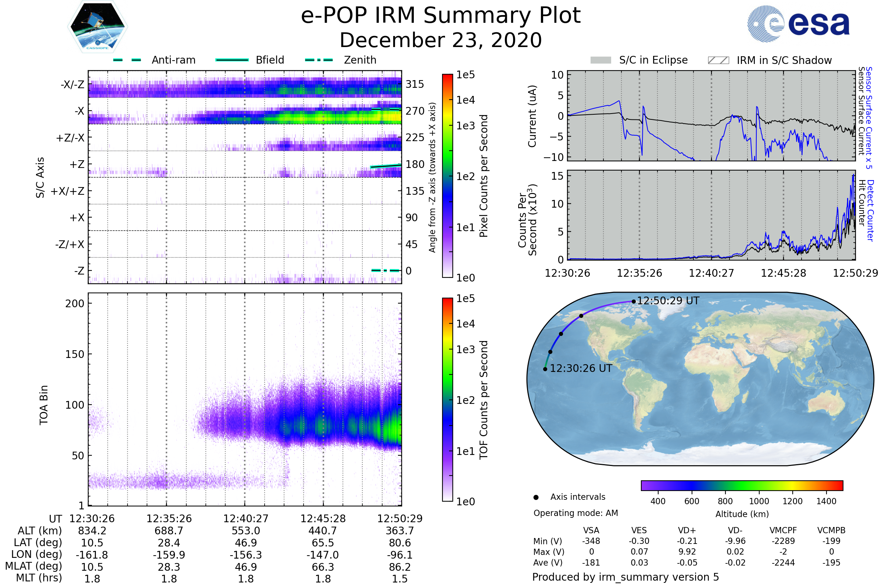882x588 pixels.
Task: Click the Bfield solid legend line
Action: pos(232,60)
